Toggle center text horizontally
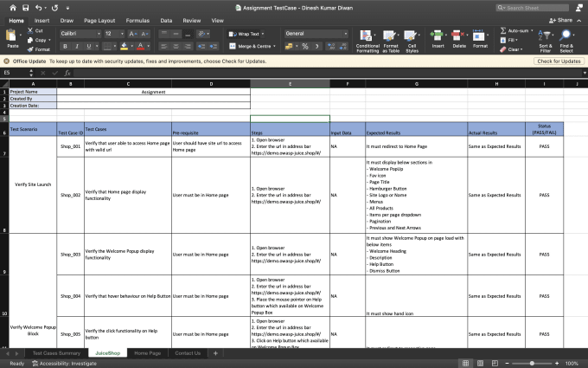The image size is (588, 368). pos(176,46)
